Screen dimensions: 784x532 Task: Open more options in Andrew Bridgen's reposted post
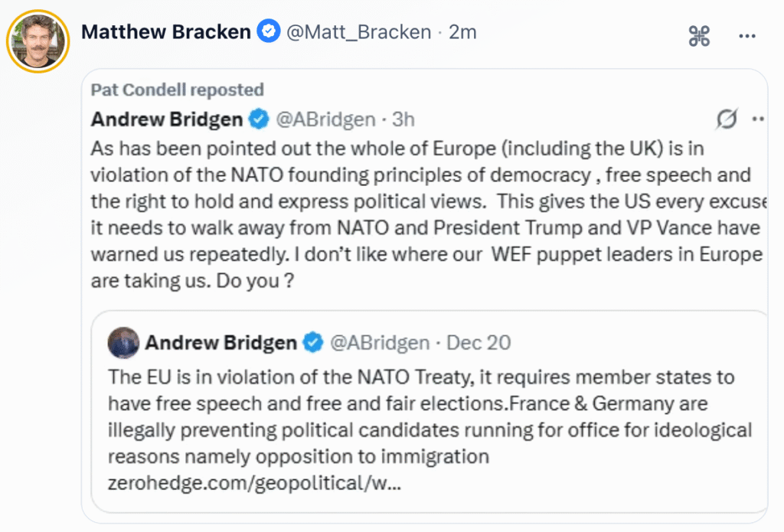(758, 119)
